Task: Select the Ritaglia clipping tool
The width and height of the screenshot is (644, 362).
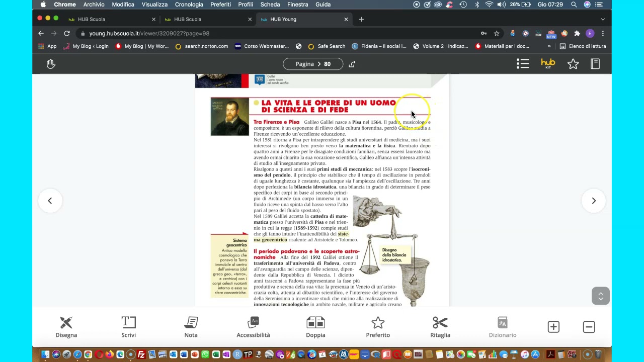Action: pos(440,327)
